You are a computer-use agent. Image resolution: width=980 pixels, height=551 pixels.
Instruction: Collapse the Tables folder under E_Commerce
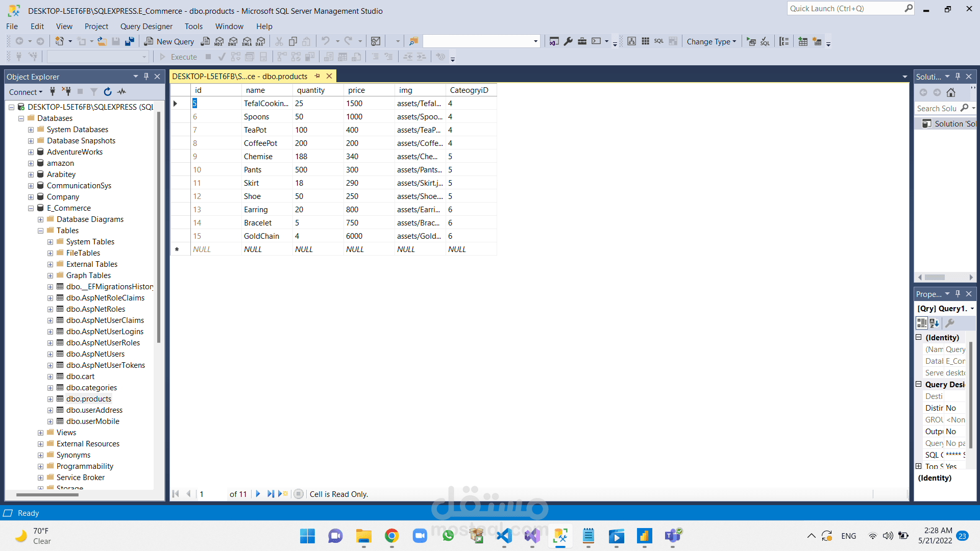click(40, 230)
